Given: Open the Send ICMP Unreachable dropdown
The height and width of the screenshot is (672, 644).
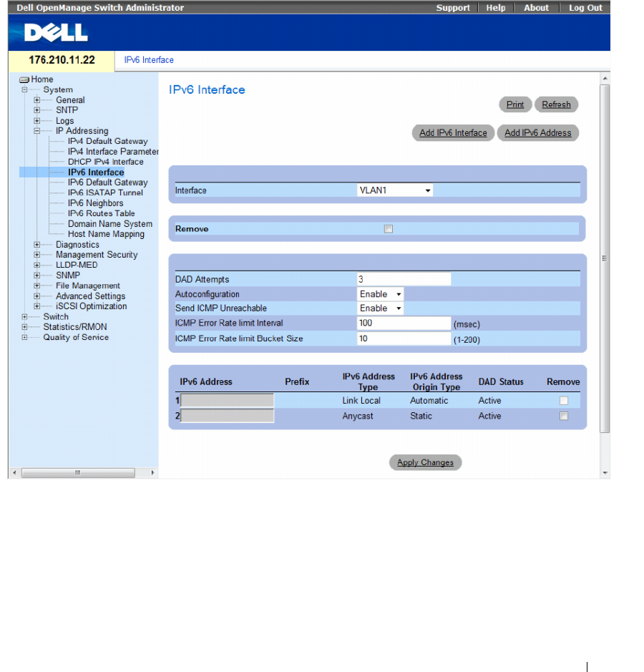Looking at the screenshot, I should 380,308.
